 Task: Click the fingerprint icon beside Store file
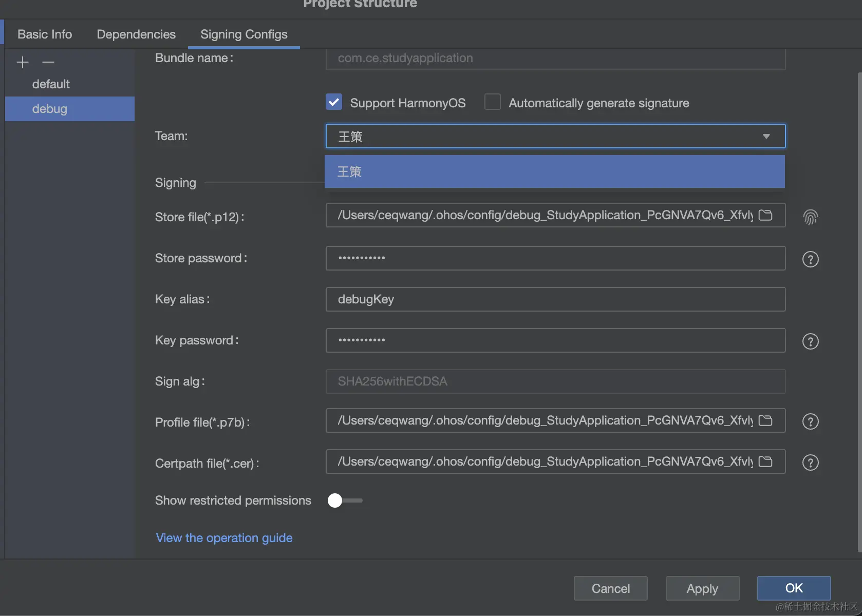tap(810, 217)
